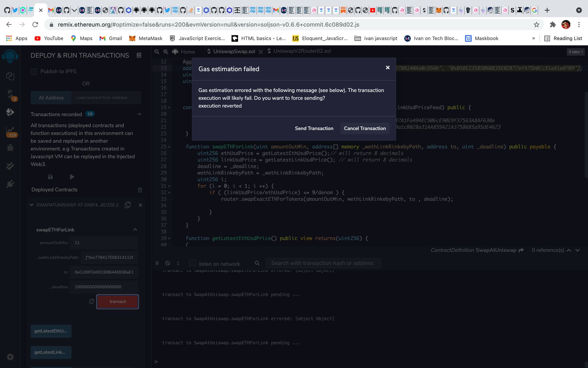Viewport: 588px width, 368px height.
Task: Click Send Transaction in the dialog
Action: click(x=314, y=128)
